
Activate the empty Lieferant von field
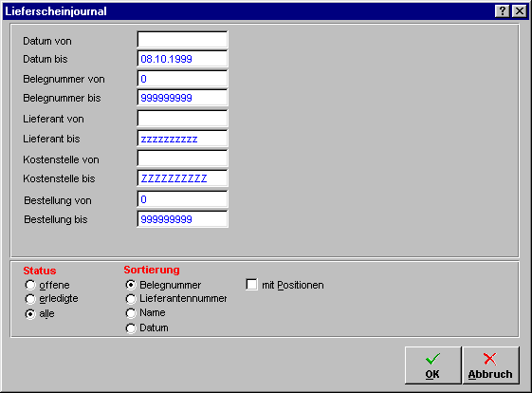[182, 119]
